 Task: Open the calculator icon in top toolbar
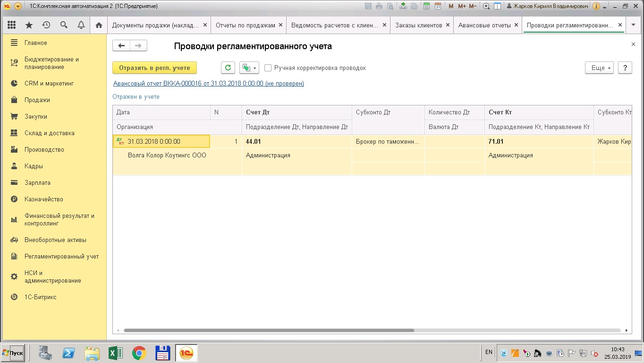point(427,6)
